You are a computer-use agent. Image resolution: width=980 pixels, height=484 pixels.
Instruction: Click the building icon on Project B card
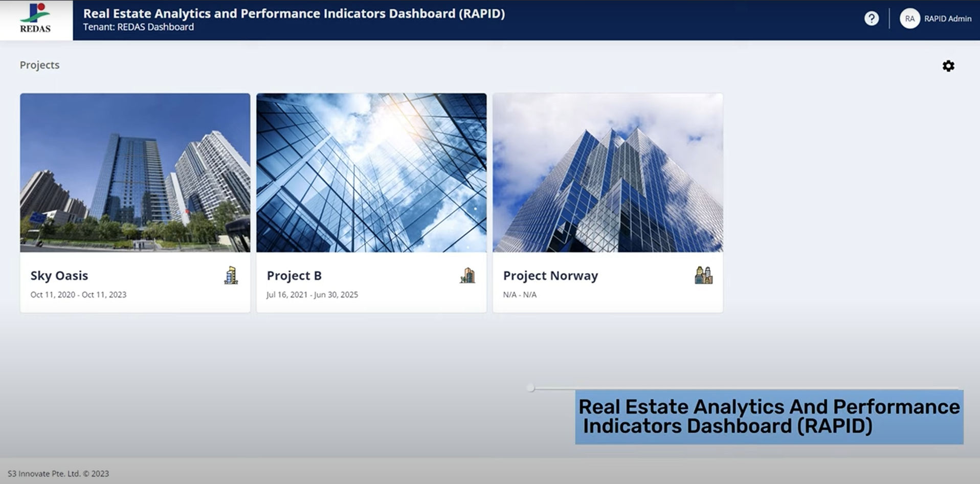pos(467,275)
